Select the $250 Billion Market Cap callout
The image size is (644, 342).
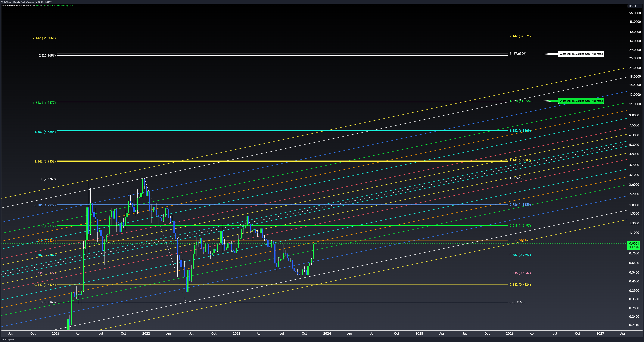(x=581, y=54)
